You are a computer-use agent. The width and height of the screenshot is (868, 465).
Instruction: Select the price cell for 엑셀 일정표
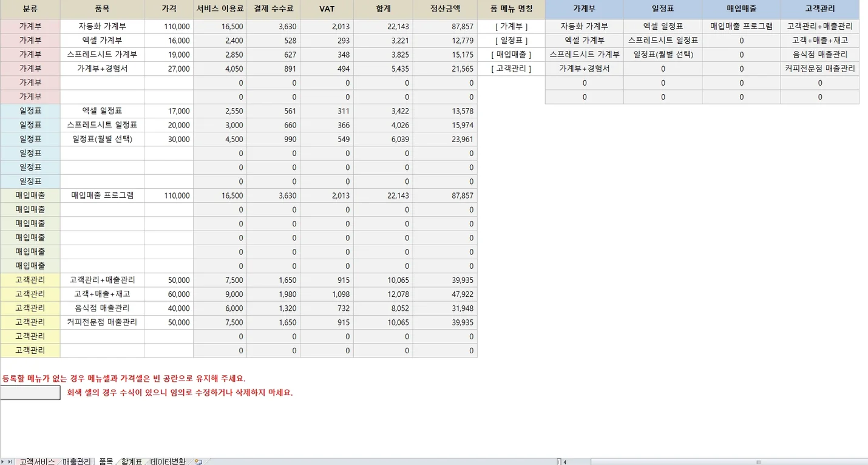pos(169,111)
